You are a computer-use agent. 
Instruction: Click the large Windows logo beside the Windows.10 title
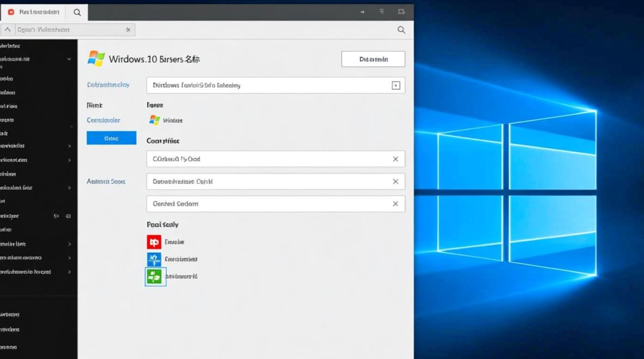pyautogui.click(x=96, y=59)
